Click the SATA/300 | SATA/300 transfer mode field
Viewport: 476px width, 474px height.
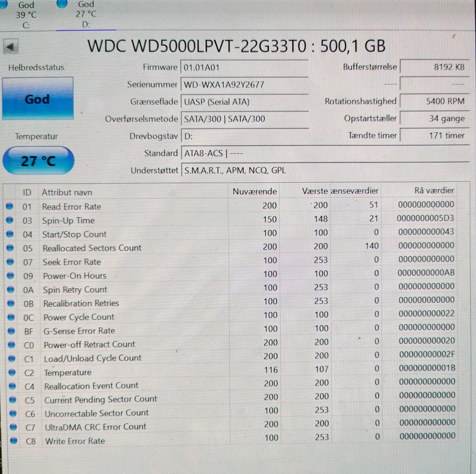point(244,118)
